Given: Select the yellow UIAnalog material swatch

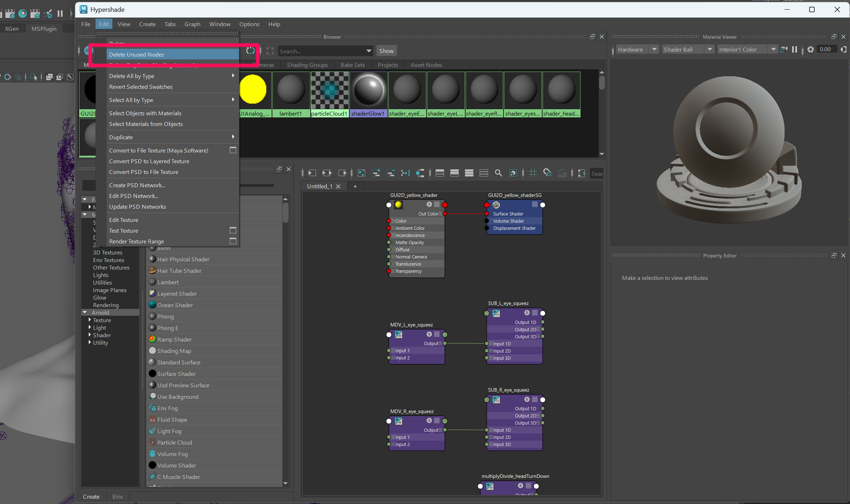Looking at the screenshot, I should tap(253, 89).
